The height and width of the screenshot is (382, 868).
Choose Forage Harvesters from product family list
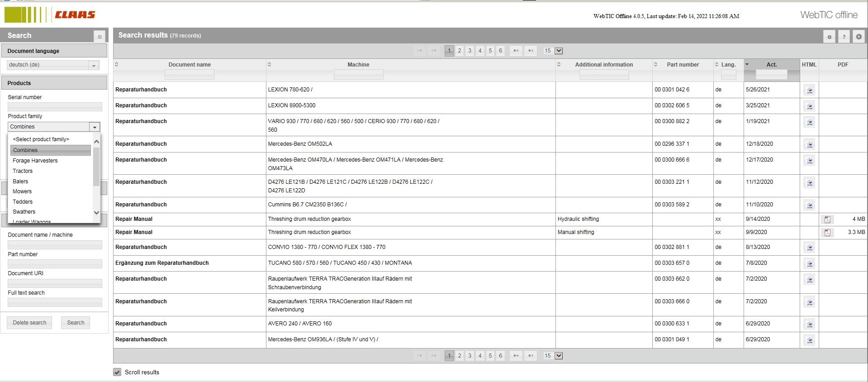51,161
